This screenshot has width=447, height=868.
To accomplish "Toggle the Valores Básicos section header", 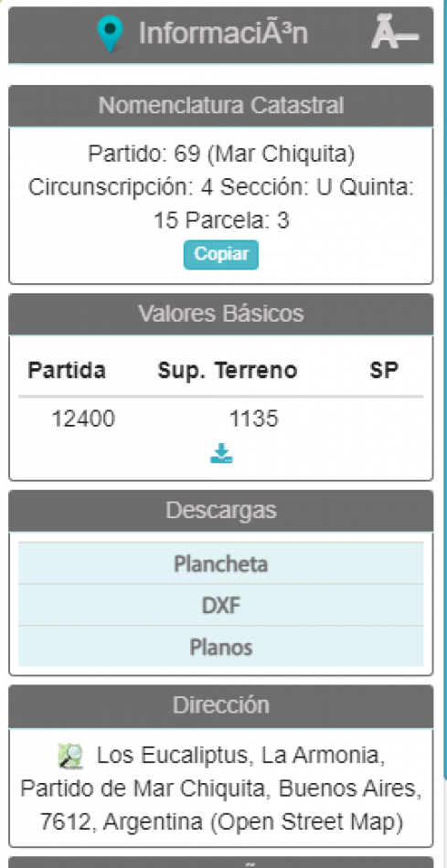I will pos(221,314).
